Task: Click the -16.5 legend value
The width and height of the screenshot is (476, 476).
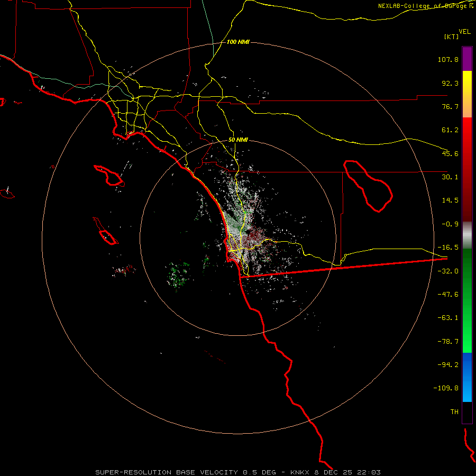Action: click(x=448, y=248)
